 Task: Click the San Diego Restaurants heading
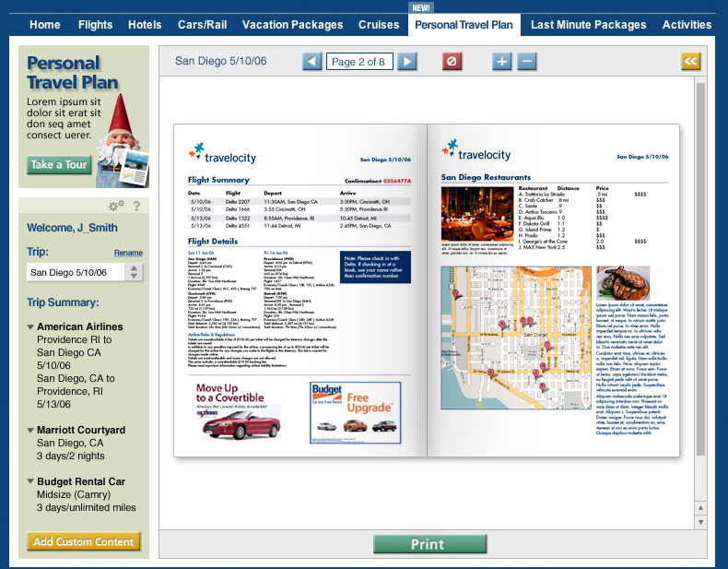[486, 177]
